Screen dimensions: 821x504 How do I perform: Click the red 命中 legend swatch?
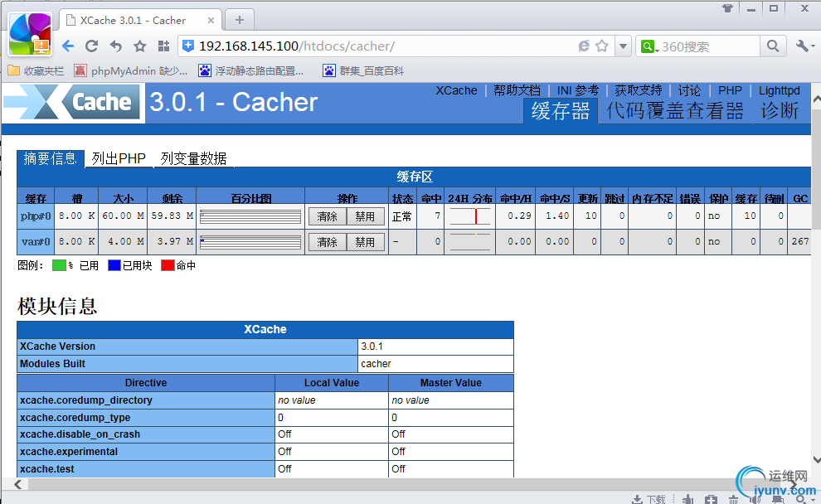pos(168,265)
